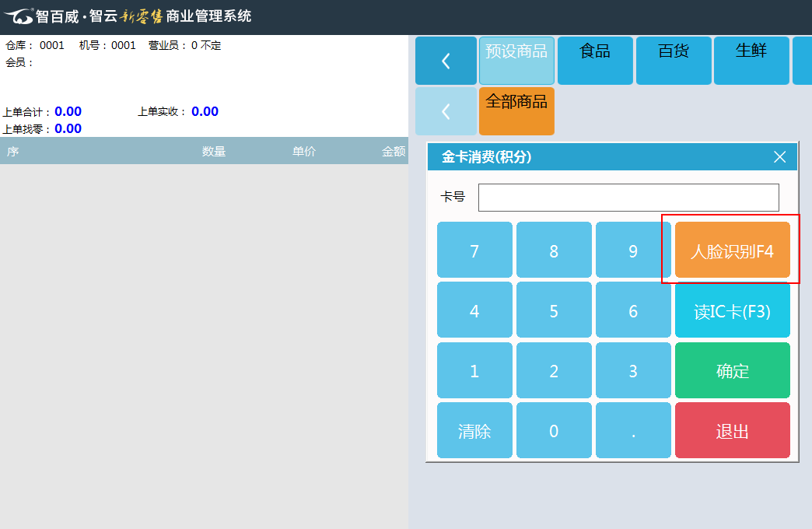Close the 金卡消费(积分) dialog
This screenshot has width=812, height=529.
click(779, 157)
